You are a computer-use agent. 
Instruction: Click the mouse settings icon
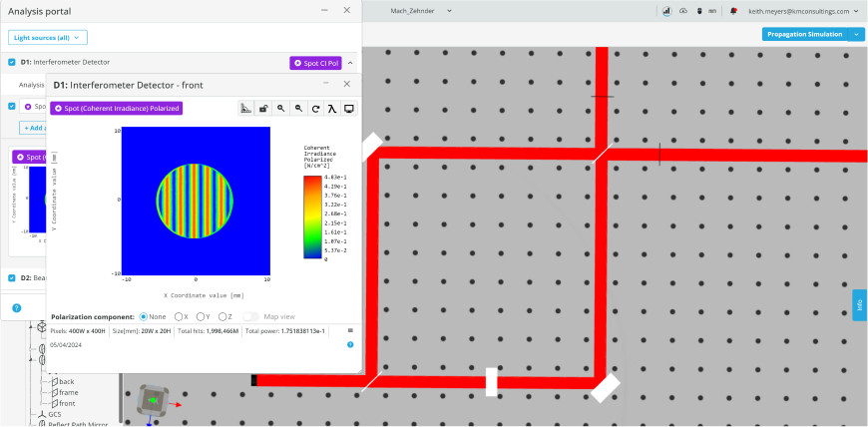pyautogui.click(x=699, y=11)
